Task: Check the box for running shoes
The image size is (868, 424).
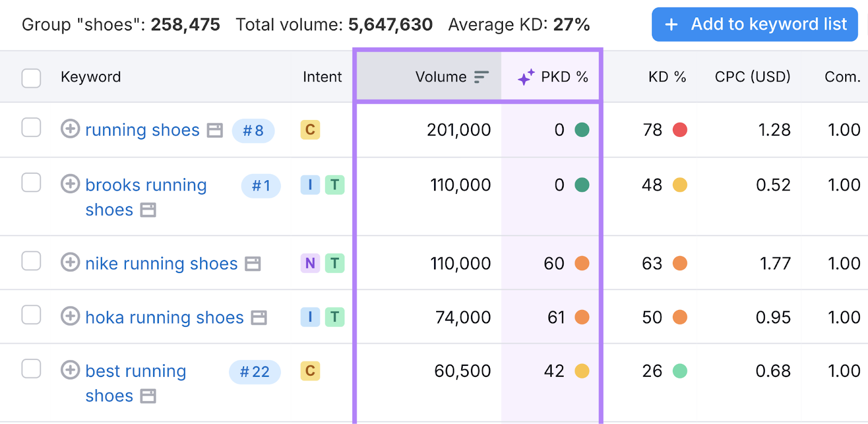Action: pos(31,128)
